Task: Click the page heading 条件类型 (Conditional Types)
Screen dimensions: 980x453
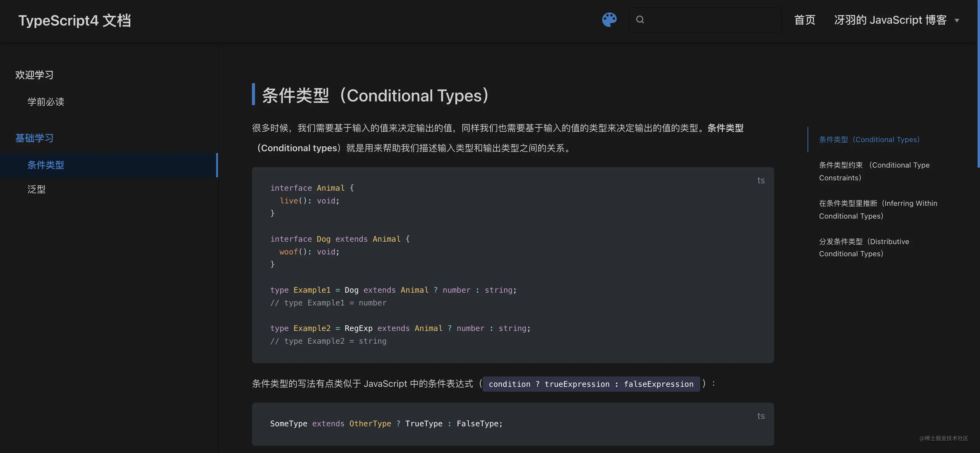Action: click(x=375, y=95)
